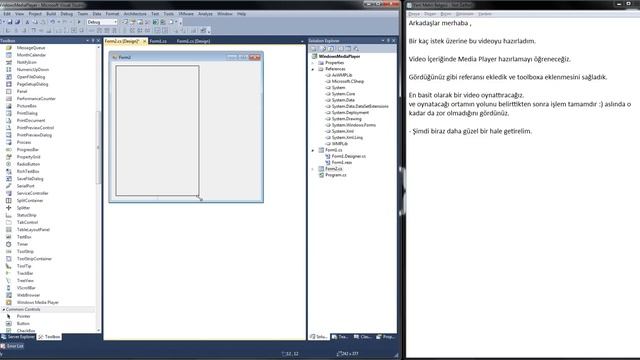Expand the Properties node in Solution Explorer

[x=313, y=63]
